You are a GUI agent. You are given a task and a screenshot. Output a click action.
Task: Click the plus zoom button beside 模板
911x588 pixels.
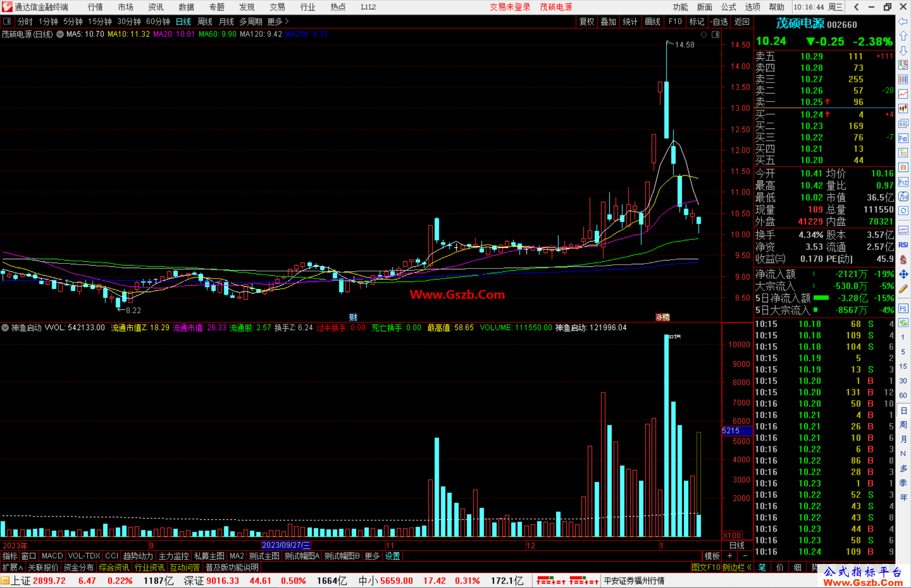pos(730,556)
